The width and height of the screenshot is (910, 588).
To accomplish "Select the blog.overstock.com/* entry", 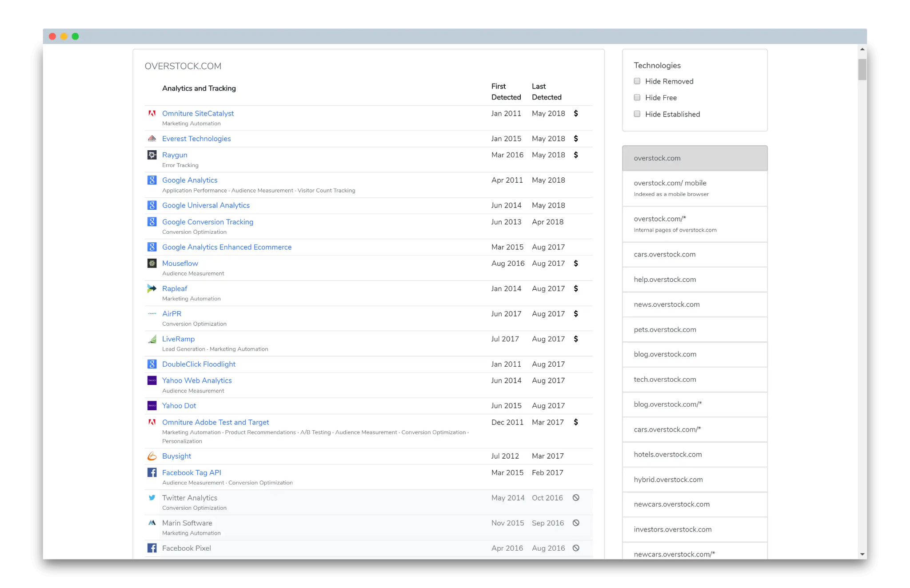I will point(695,404).
